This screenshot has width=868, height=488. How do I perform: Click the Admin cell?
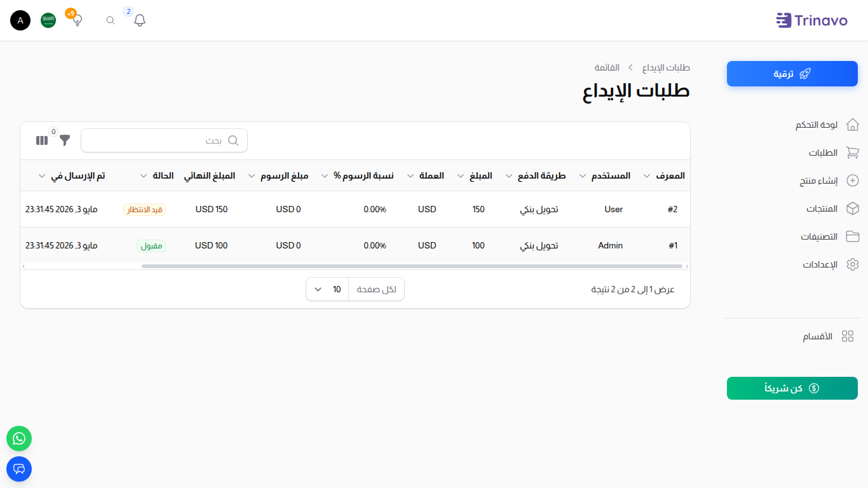[x=611, y=245]
